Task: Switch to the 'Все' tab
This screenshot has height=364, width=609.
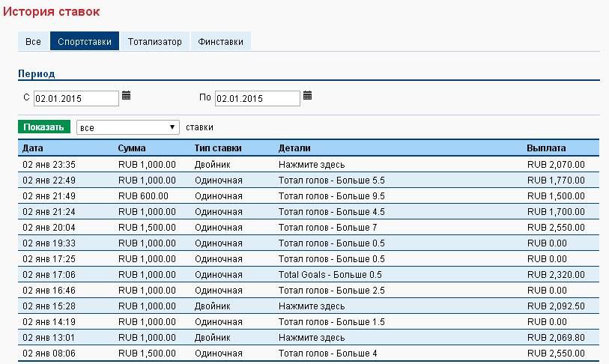Action: (33, 42)
